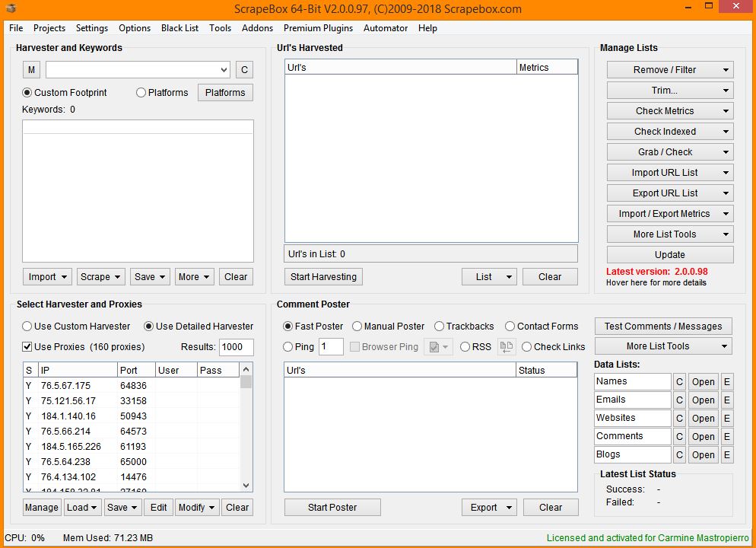This screenshot has height=548, width=756.
Task: Click the C button in the Comments row
Action: [679, 437]
